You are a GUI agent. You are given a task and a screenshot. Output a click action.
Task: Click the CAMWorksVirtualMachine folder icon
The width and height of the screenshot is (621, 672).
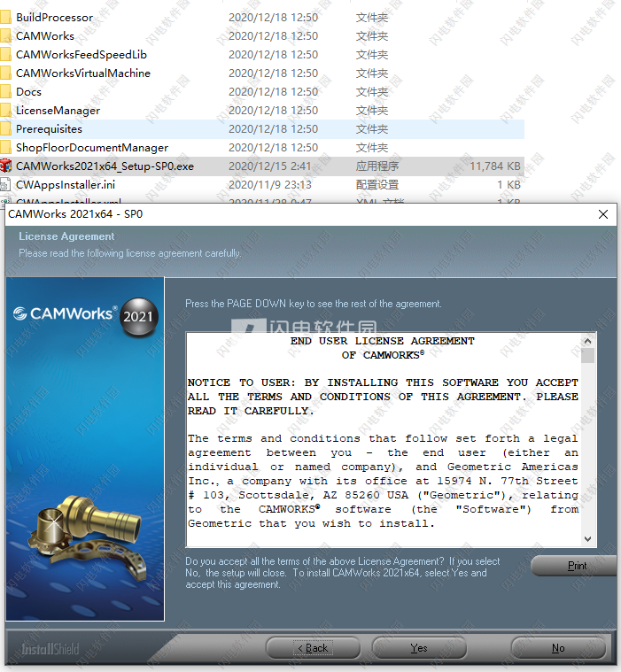click(x=5, y=73)
